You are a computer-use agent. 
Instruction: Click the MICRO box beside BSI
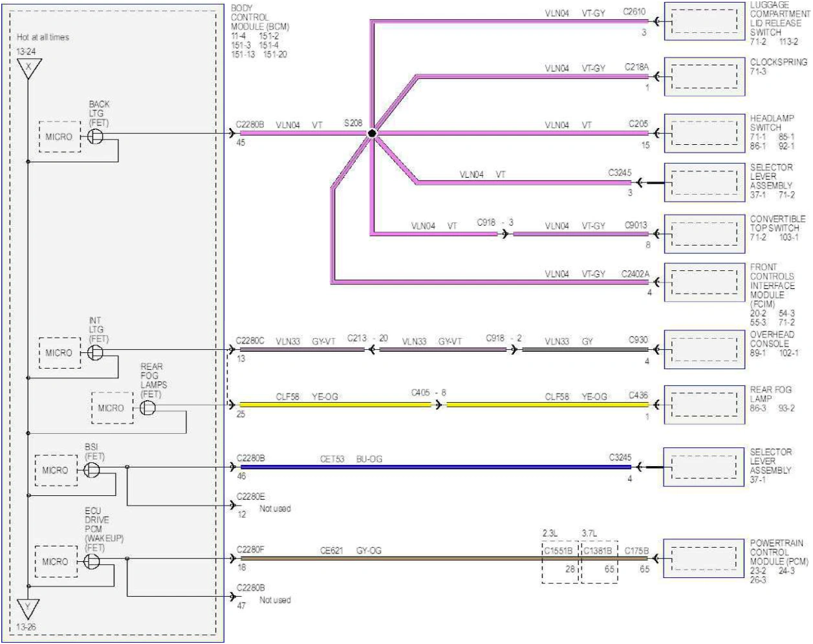tap(56, 470)
